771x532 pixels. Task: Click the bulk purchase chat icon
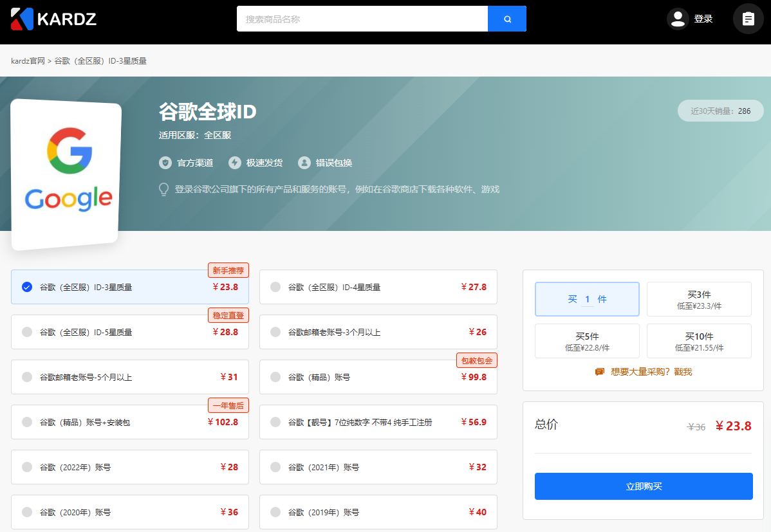(x=599, y=372)
